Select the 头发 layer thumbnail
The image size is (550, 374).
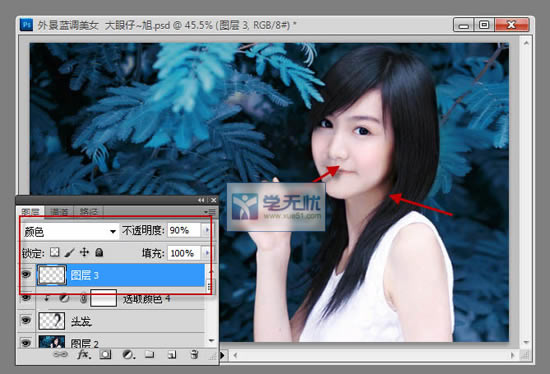(x=52, y=321)
